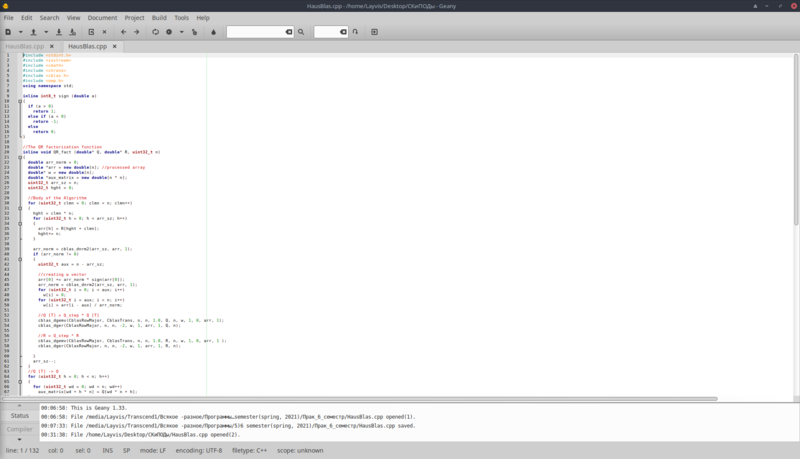Click the 00:07:33 file saved log line
The height and width of the screenshot is (459, 800).
(x=228, y=426)
